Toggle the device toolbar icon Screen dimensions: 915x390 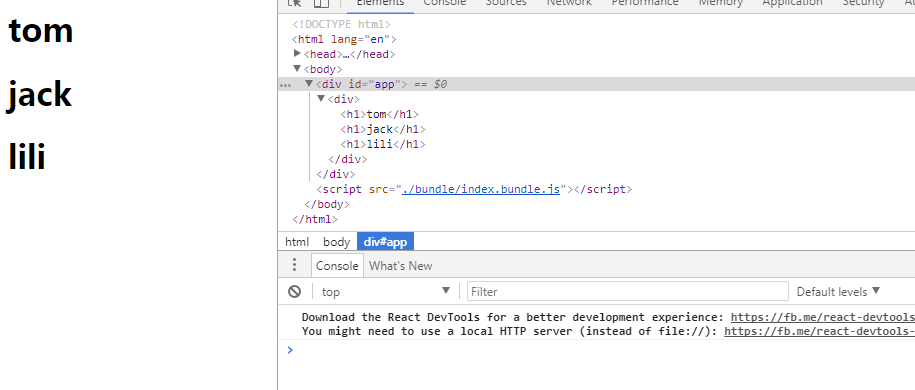pos(321,3)
